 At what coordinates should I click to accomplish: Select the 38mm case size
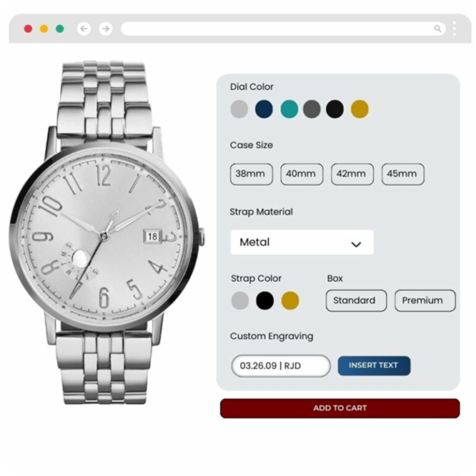[x=252, y=174]
